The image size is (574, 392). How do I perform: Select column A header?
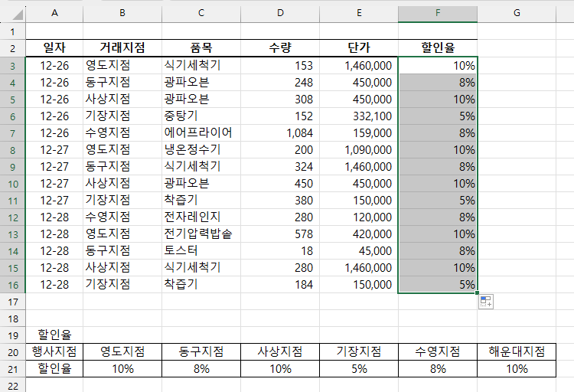point(54,13)
